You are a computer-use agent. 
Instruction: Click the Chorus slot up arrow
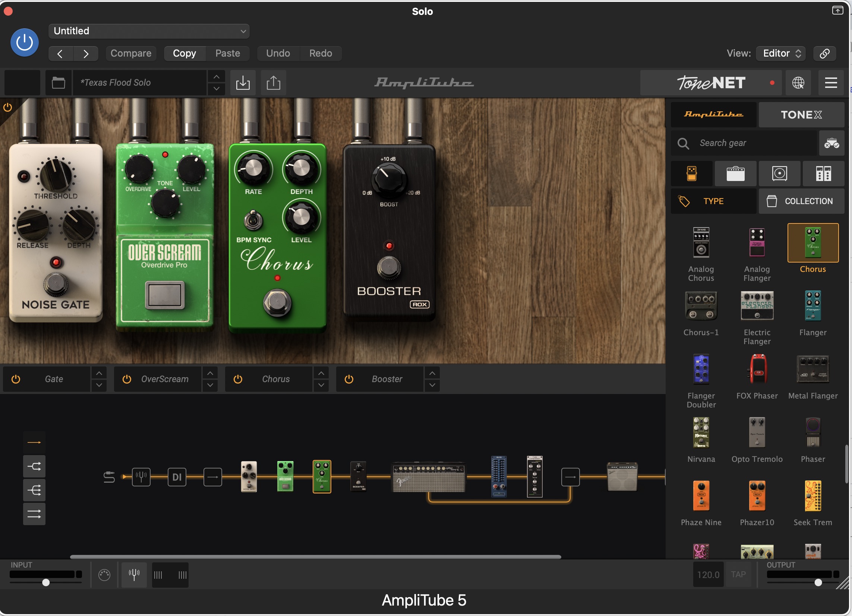point(321,373)
